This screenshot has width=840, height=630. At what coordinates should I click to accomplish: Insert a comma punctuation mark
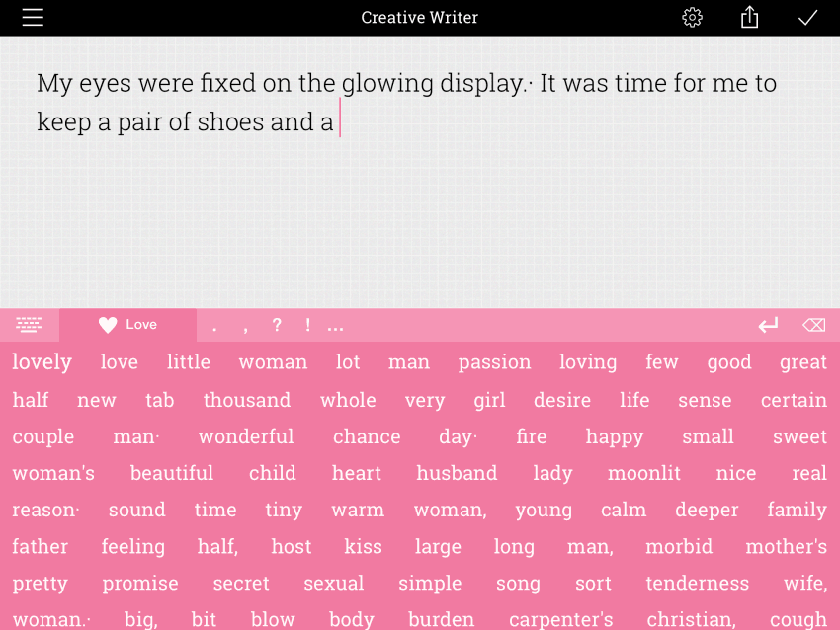(245, 326)
